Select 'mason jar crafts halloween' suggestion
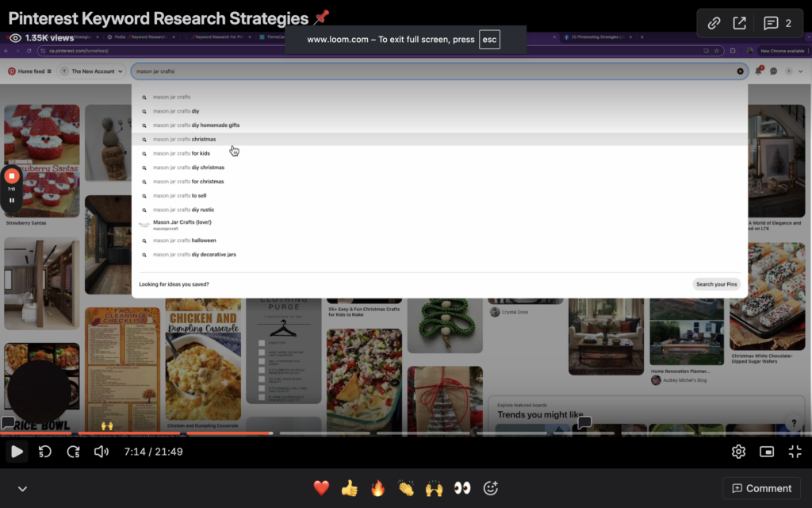The width and height of the screenshot is (812, 508). 439,241
